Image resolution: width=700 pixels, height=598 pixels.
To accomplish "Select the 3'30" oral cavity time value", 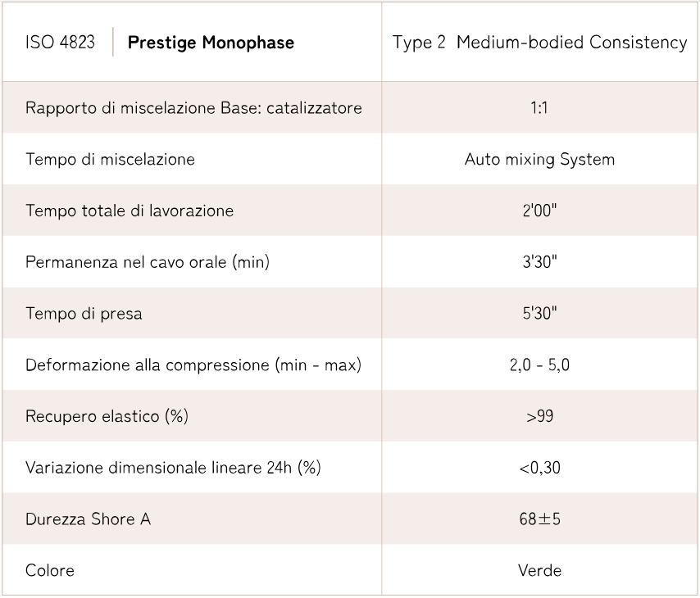I will click(x=539, y=262).
